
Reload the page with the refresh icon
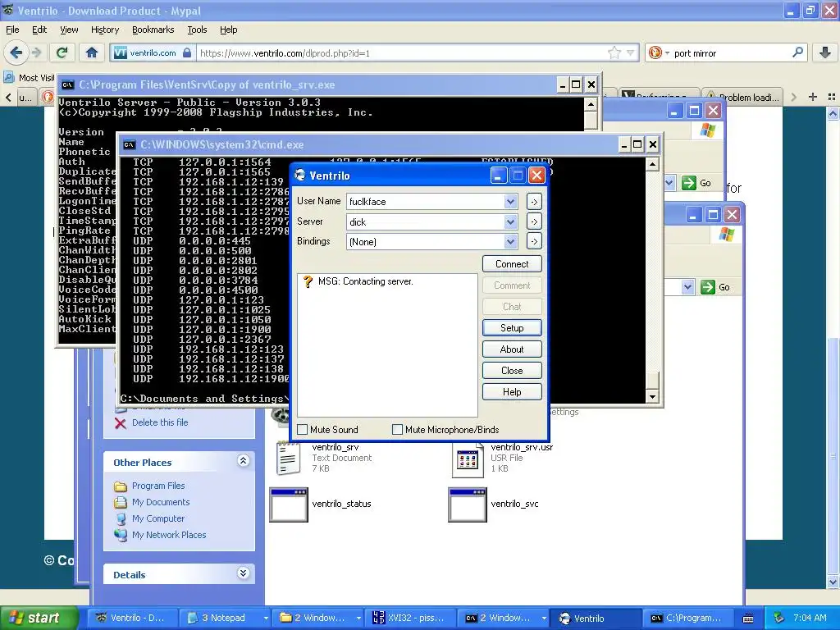click(62, 52)
